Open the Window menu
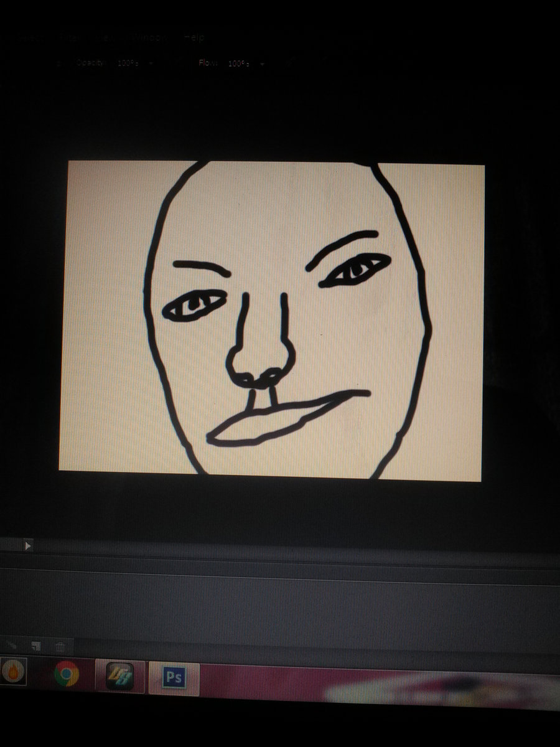 point(149,37)
